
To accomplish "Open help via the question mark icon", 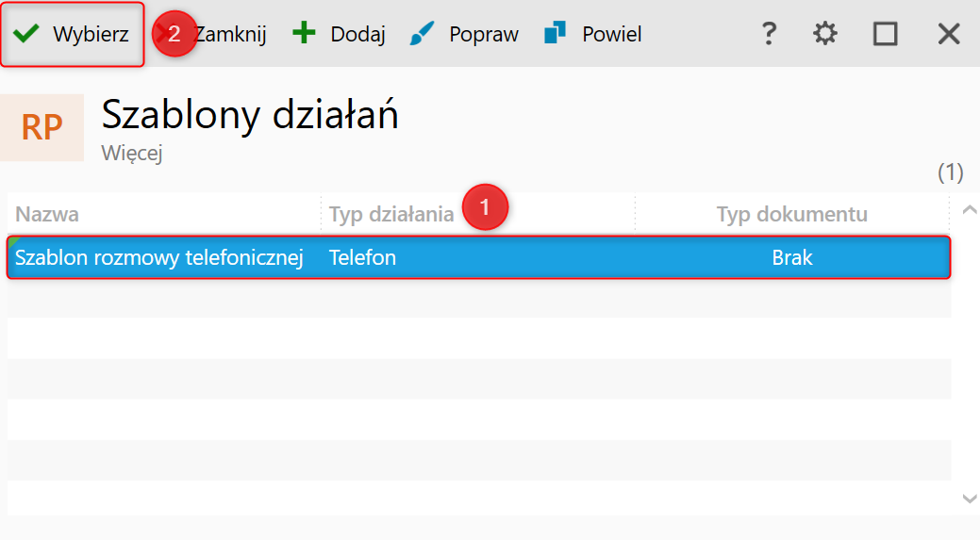I will coord(769,35).
